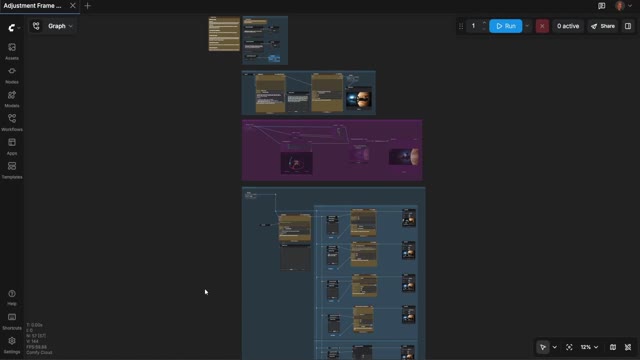Click the ComfyUI logo menu
Image resolution: width=640 pixels, height=360 pixels.
pos(13,27)
